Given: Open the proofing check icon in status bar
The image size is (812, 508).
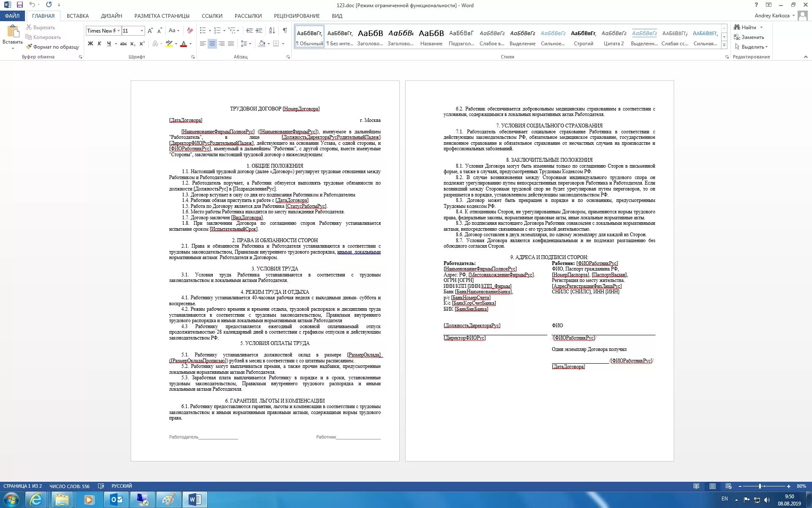Looking at the screenshot, I should [101, 486].
